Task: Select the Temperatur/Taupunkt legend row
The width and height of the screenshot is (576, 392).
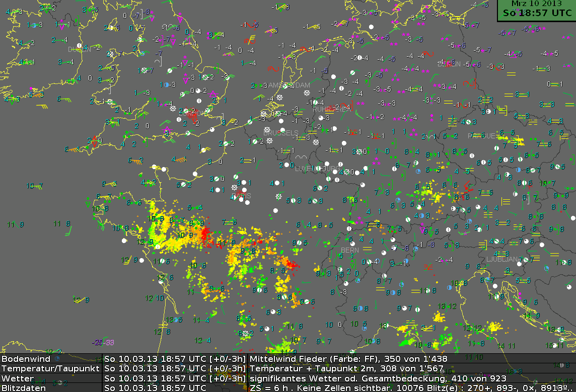Action: coord(49,368)
